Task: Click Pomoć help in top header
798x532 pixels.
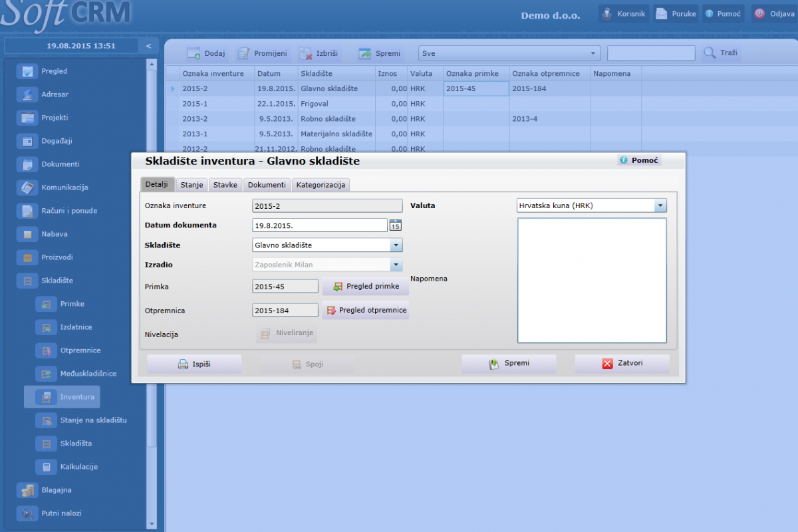Action: click(723, 14)
